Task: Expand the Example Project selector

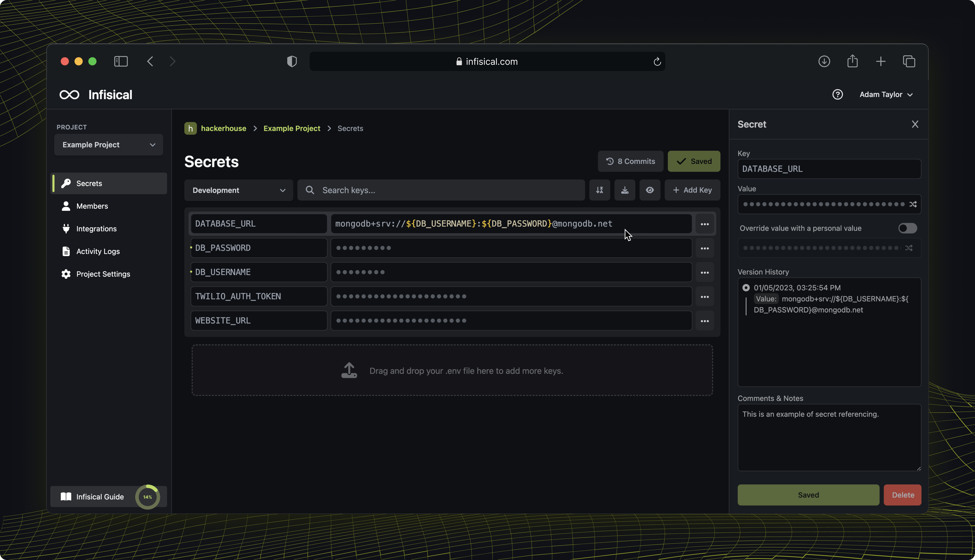Action: 108,145
